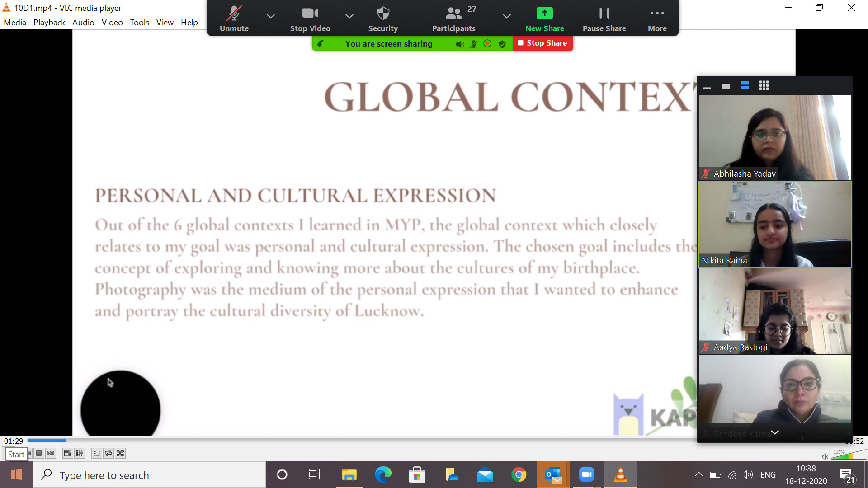
Task: Show hidden system tray icons
Action: [698, 474]
